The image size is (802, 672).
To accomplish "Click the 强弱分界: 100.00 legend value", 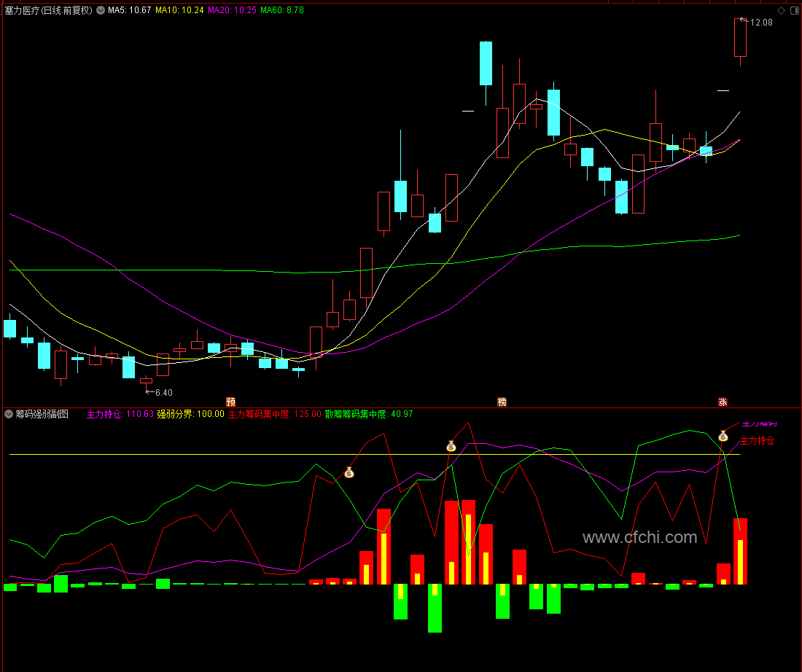I will pyautogui.click(x=191, y=414).
